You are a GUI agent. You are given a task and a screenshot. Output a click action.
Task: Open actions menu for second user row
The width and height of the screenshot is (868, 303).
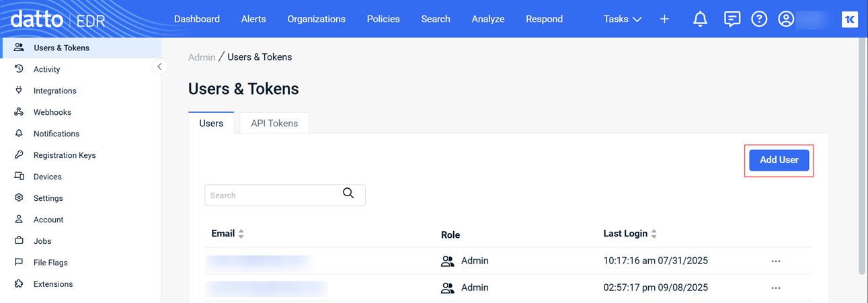(x=776, y=288)
